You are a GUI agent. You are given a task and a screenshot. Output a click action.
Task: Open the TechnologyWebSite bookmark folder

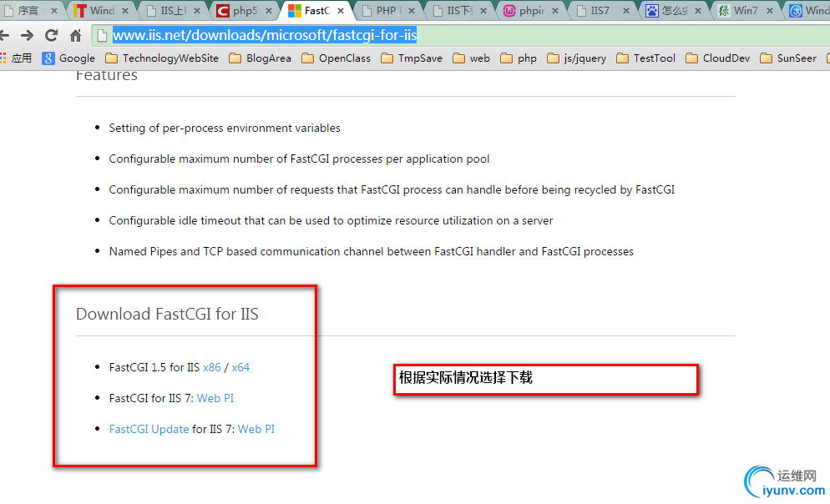click(162, 58)
